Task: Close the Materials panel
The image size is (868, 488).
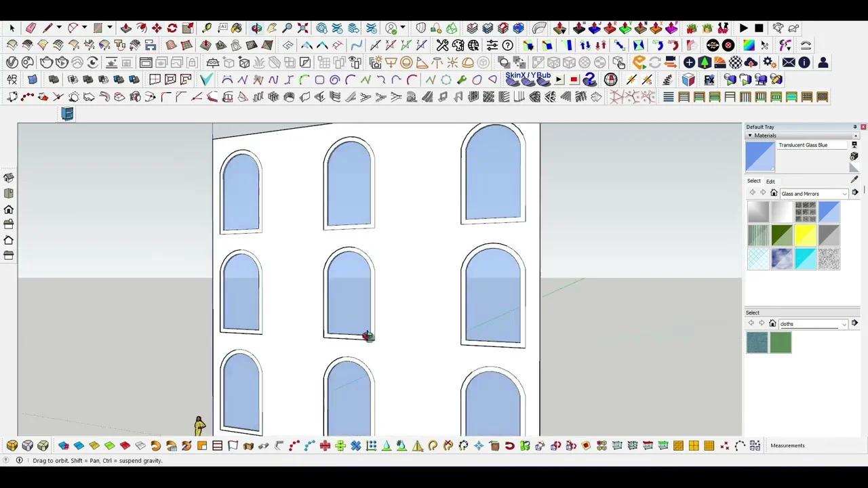Action: (x=856, y=136)
